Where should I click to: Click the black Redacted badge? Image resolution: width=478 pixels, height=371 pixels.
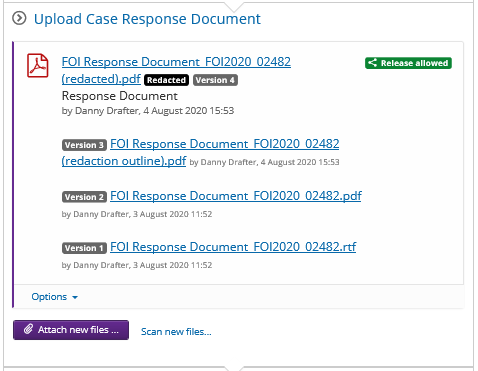(166, 80)
